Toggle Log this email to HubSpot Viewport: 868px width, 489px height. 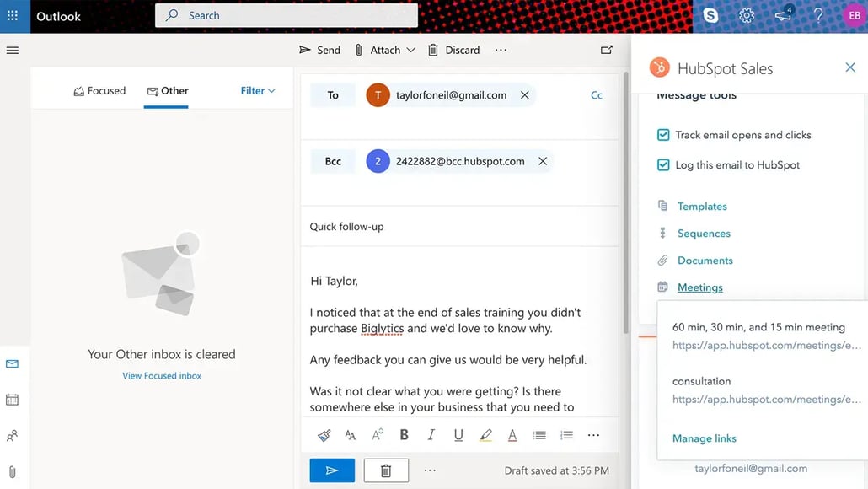663,165
